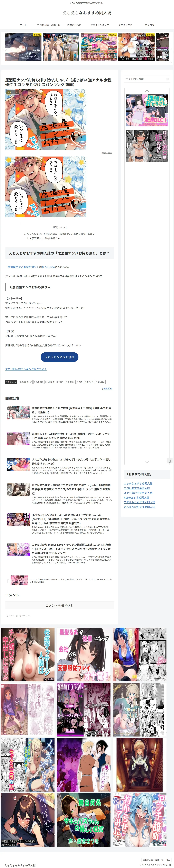The width and height of the screenshot is (174, 868).
Task: Open the タグクラウド menu item
Action: pos(125,25)
